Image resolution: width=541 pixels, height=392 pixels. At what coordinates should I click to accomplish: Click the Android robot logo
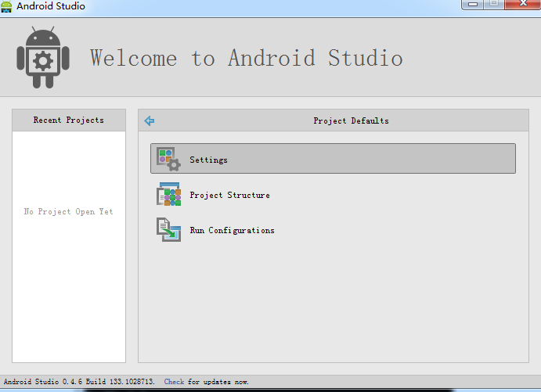(43, 57)
